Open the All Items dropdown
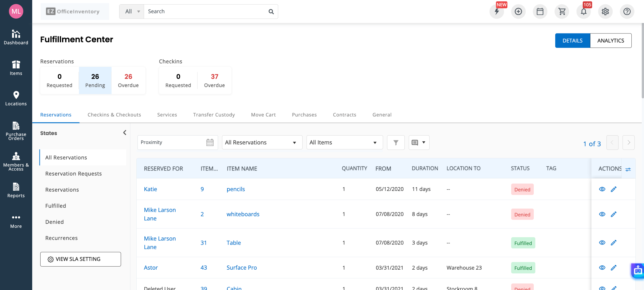The height and width of the screenshot is (290, 644). (x=344, y=143)
